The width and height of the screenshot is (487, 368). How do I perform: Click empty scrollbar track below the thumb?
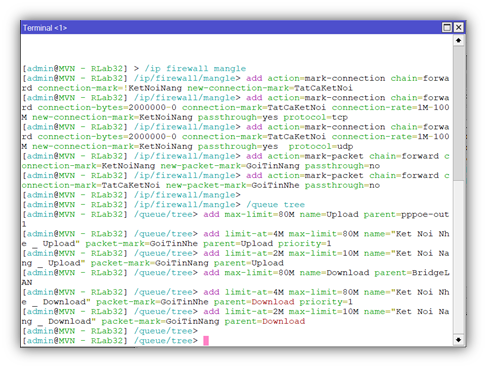459,257
